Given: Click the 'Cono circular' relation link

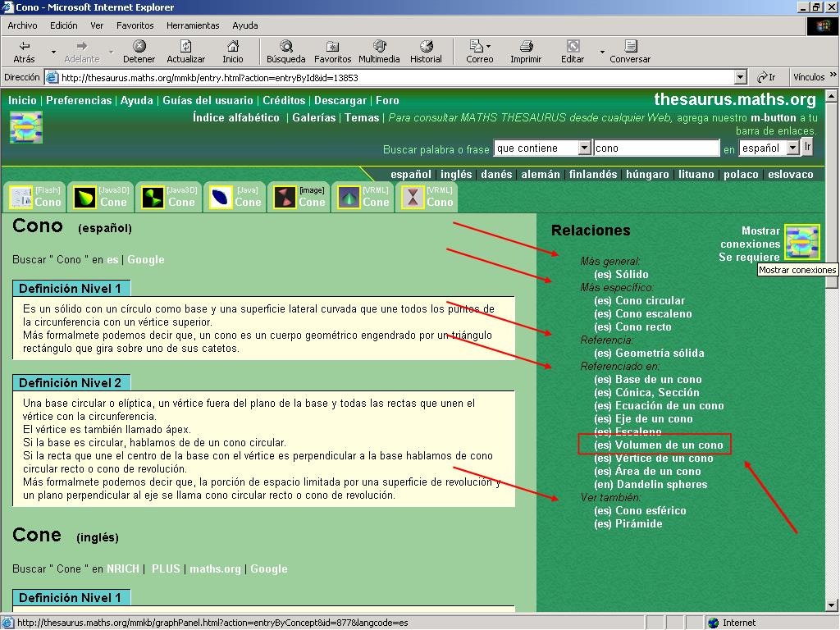Looking at the screenshot, I should click(650, 301).
